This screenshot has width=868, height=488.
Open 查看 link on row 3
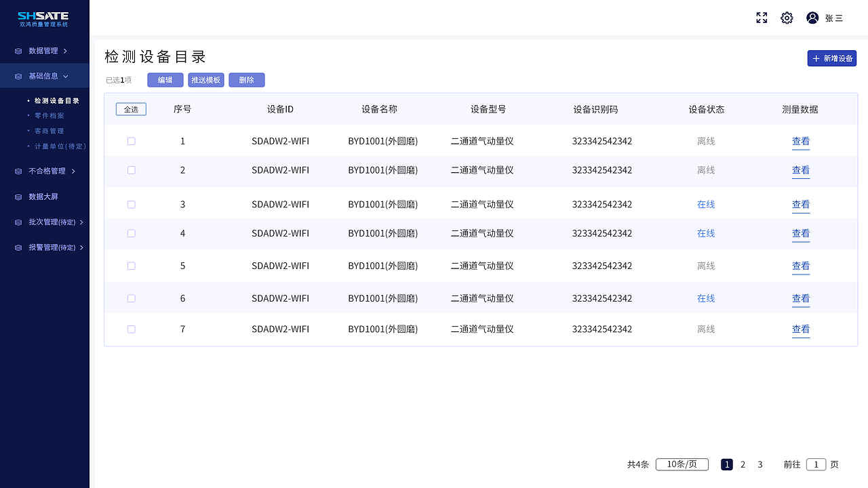pos(800,204)
